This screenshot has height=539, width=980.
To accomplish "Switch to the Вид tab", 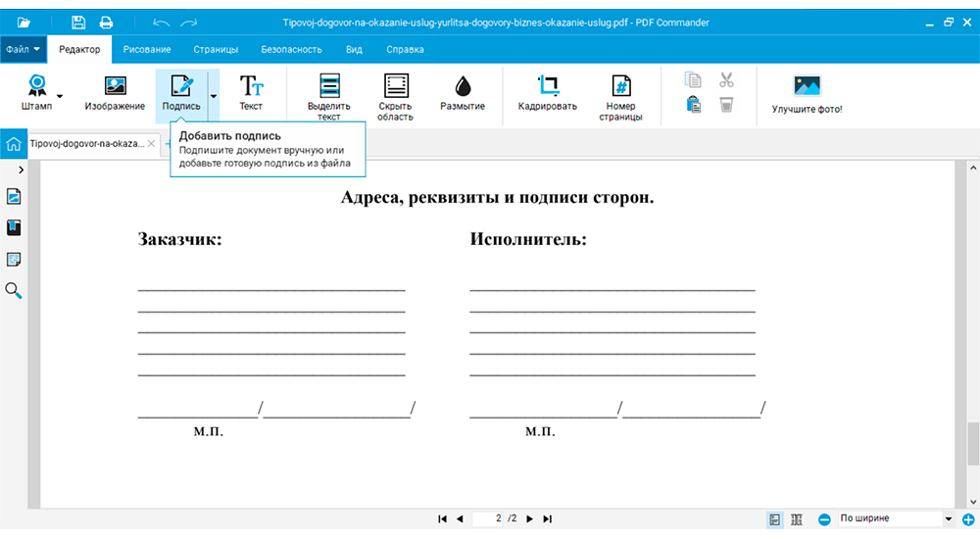I will pyautogui.click(x=354, y=49).
